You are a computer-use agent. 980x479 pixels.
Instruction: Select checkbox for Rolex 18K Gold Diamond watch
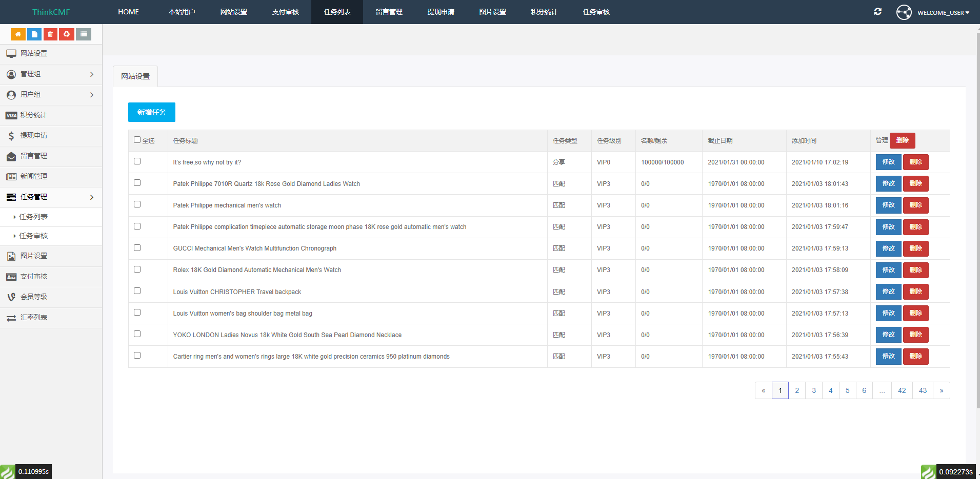click(137, 269)
